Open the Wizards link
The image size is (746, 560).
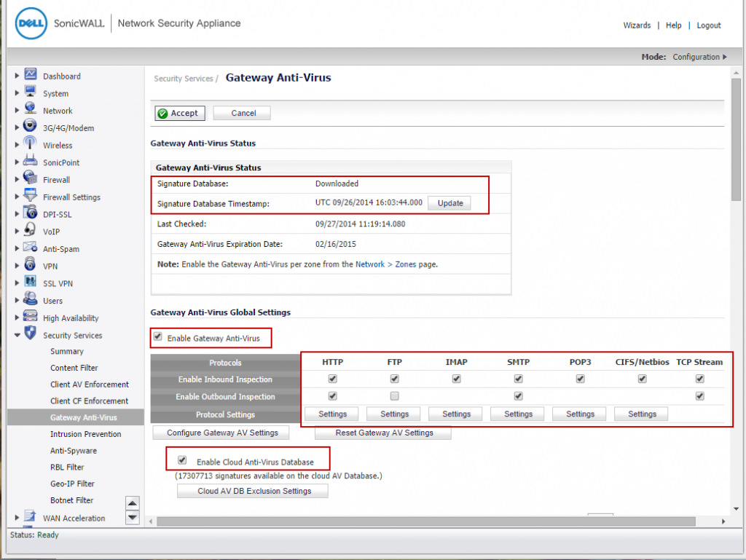tap(637, 25)
